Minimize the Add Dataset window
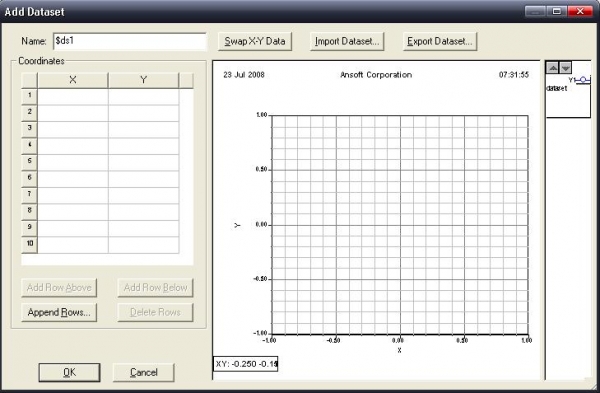The width and height of the screenshot is (600, 393). (x=536, y=11)
